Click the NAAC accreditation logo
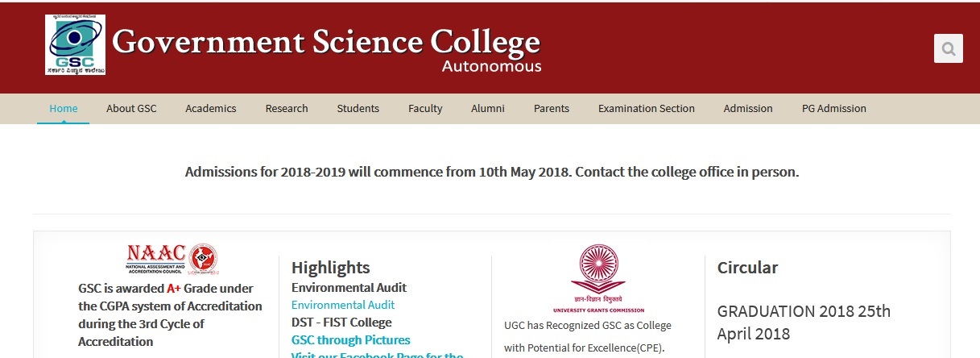The image size is (980, 358). (x=171, y=258)
